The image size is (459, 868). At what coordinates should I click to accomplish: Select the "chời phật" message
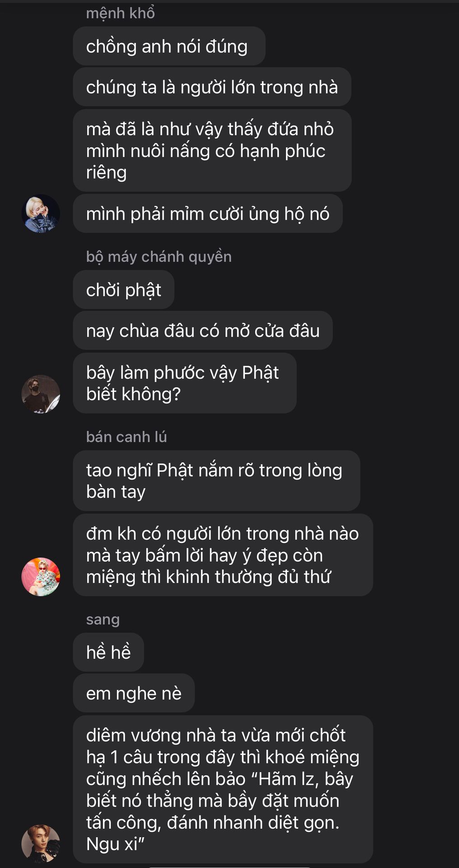(124, 290)
